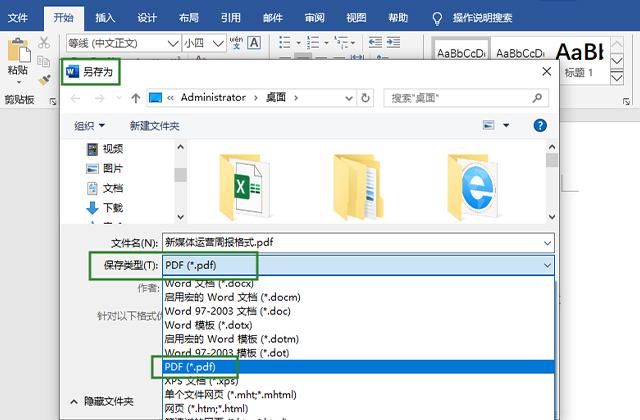Open numbering style dropdown arrow

point(326,43)
